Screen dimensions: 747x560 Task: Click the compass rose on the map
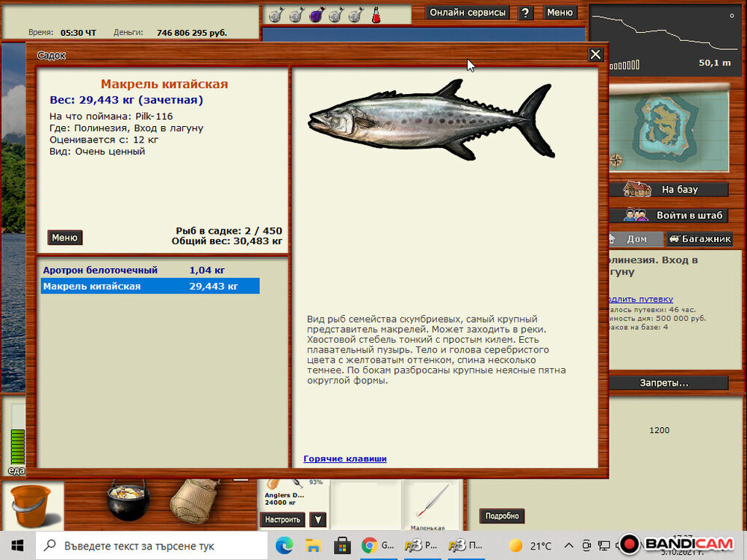coord(617,160)
